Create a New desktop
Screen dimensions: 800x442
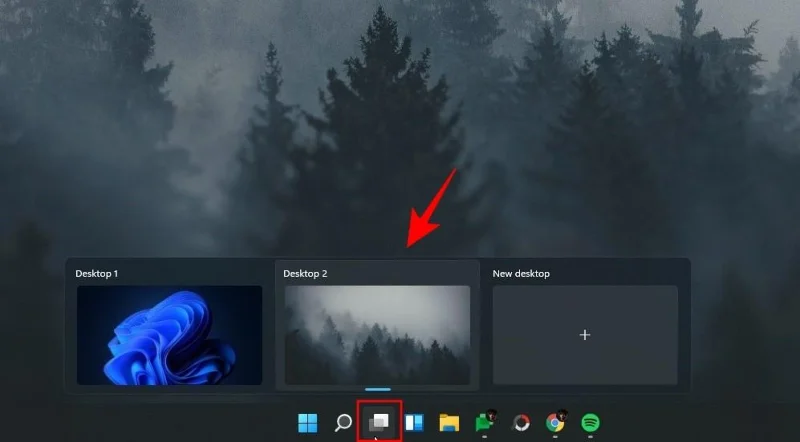click(x=585, y=335)
